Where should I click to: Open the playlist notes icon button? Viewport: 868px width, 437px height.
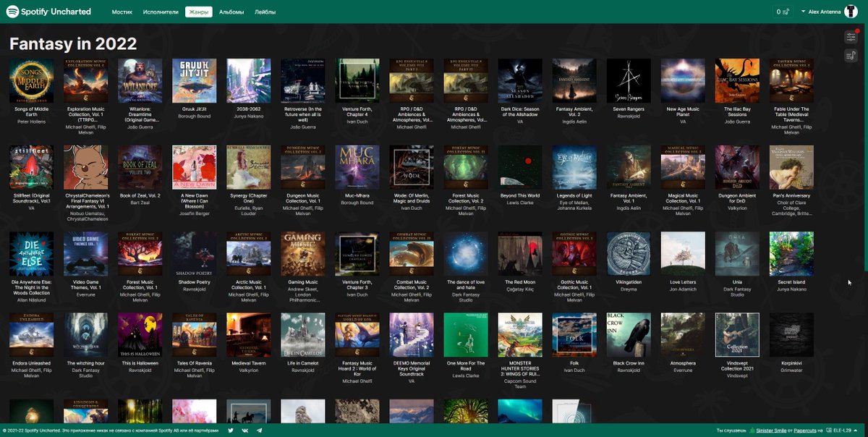click(x=851, y=56)
